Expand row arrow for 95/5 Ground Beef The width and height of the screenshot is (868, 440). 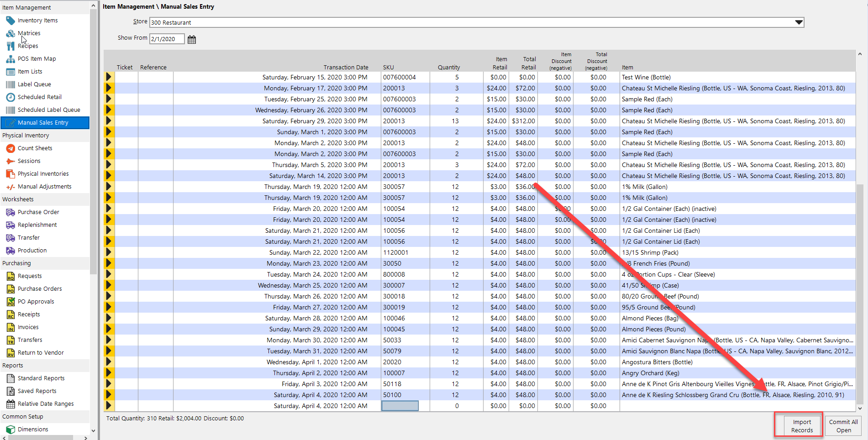[109, 307]
